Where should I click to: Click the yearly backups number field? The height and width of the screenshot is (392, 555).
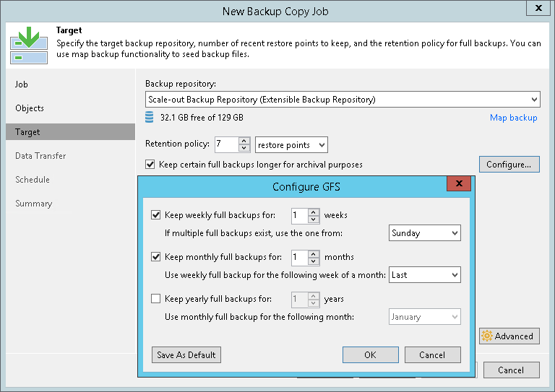pyautogui.click(x=299, y=299)
